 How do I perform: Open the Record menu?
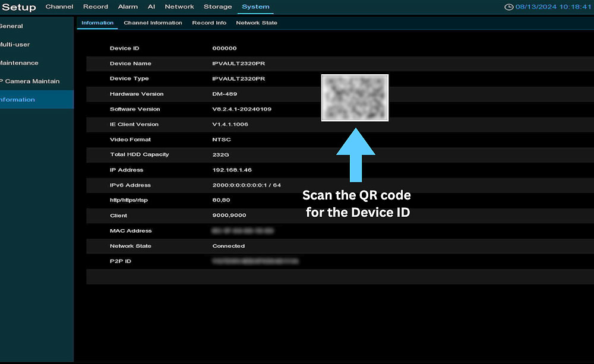(95, 7)
